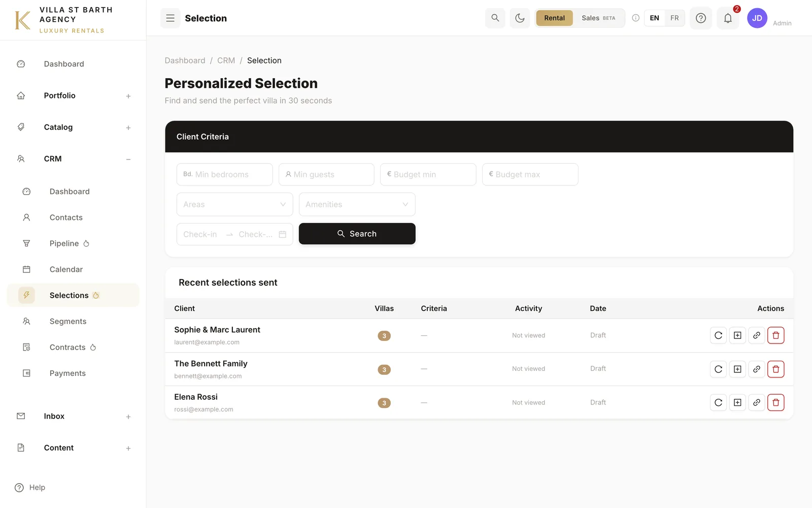Click villa count badge for Sophie & Marc Laurent
The image size is (812, 508).
point(384,336)
